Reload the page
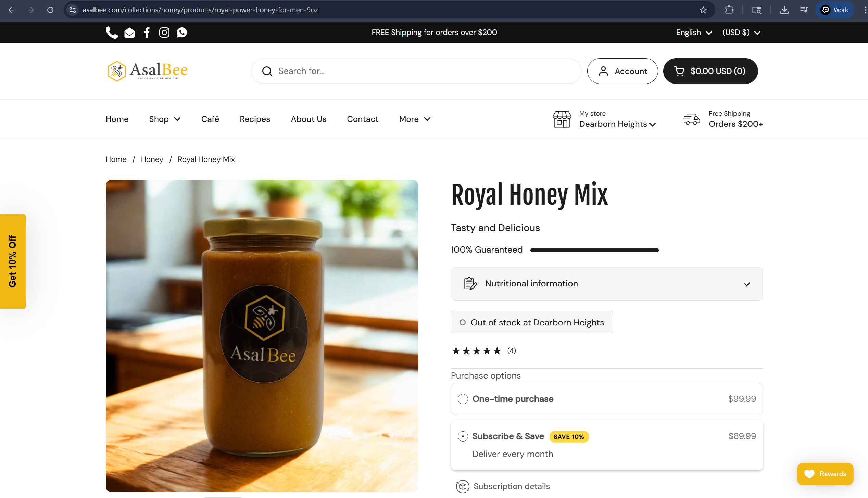Screen dimensions: 868x498 [50, 10]
